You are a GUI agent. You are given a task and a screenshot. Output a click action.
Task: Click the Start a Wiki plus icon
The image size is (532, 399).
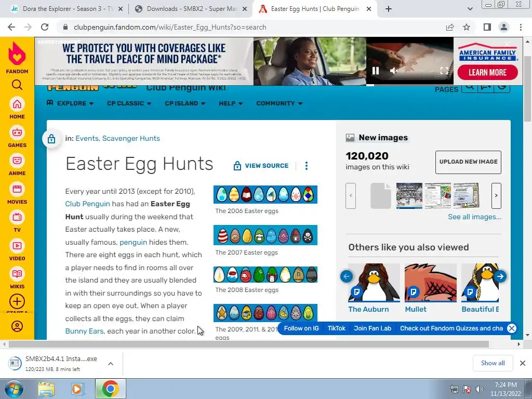tap(17, 301)
